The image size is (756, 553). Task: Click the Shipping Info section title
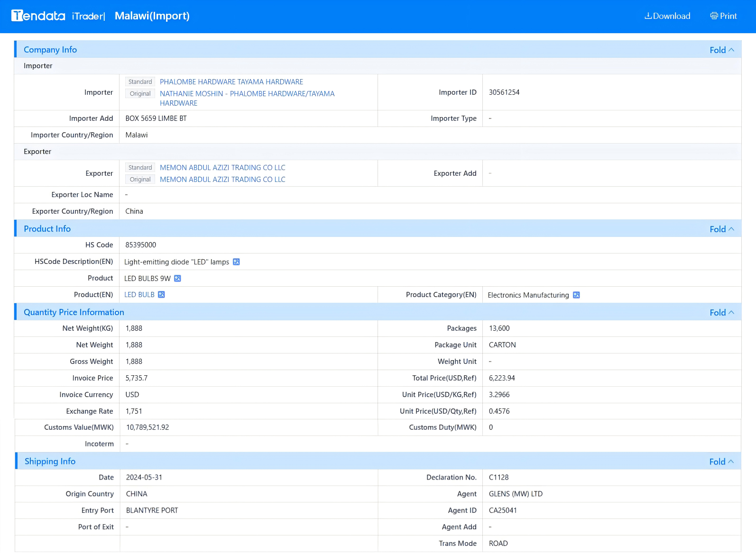click(50, 462)
